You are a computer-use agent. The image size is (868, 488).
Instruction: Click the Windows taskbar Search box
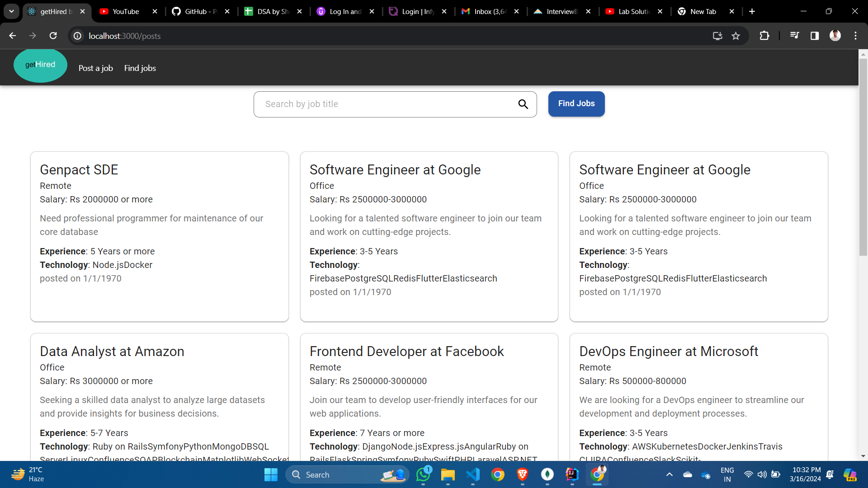tap(347, 474)
